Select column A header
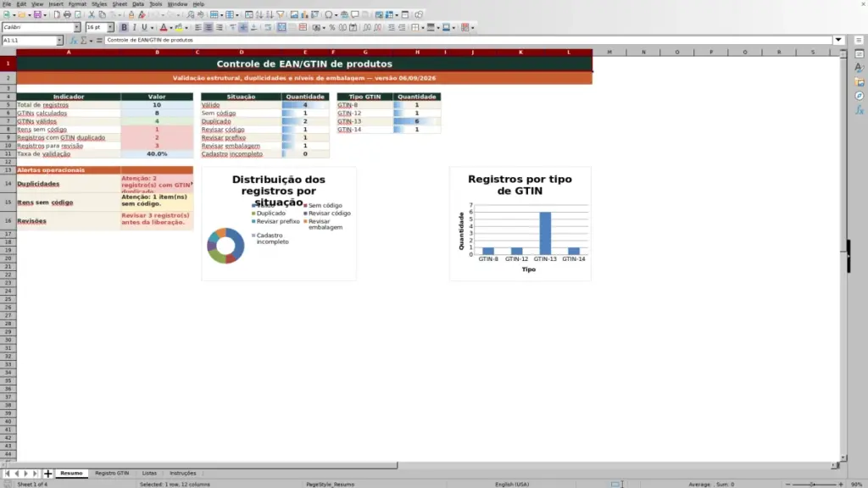This screenshot has width=868, height=488. coord(69,52)
